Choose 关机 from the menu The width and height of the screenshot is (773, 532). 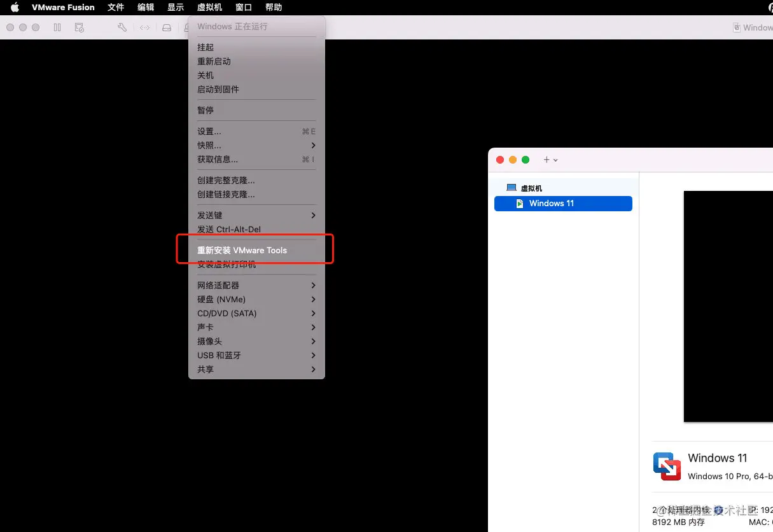coord(256,76)
